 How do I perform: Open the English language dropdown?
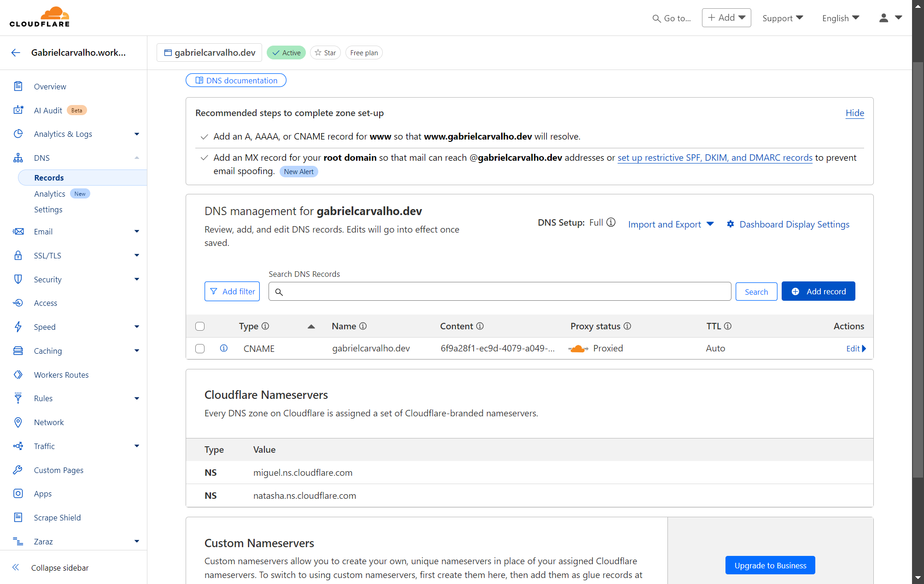(x=841, y=18)
